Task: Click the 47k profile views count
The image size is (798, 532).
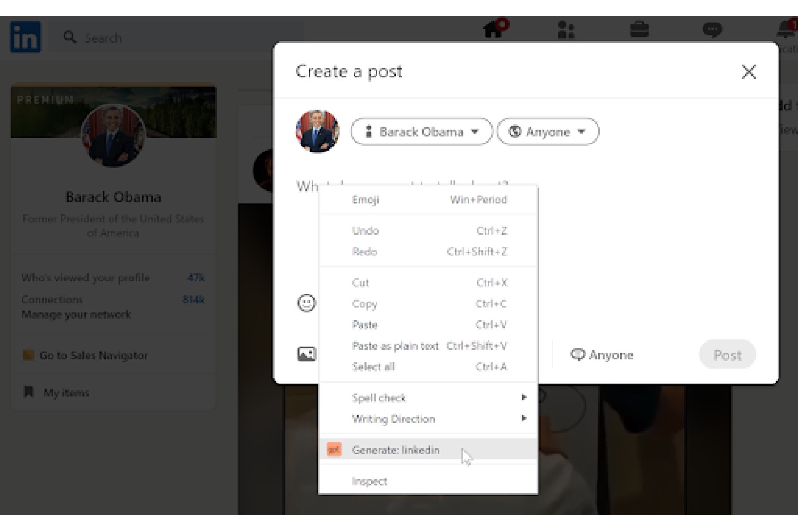Action: click(x=196, y=278)
